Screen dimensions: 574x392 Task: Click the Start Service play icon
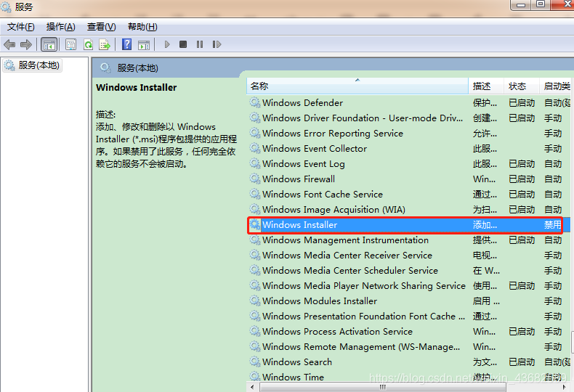point(167,44)
